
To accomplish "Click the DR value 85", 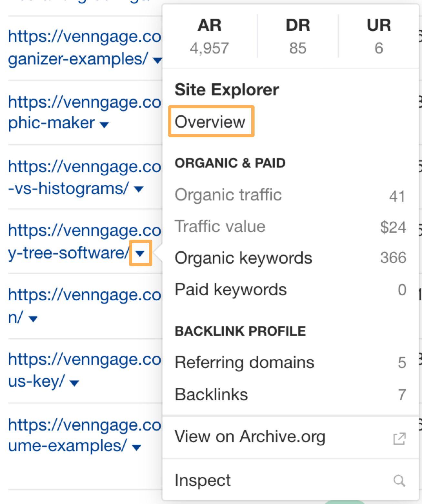I will [x=297, y=48].
